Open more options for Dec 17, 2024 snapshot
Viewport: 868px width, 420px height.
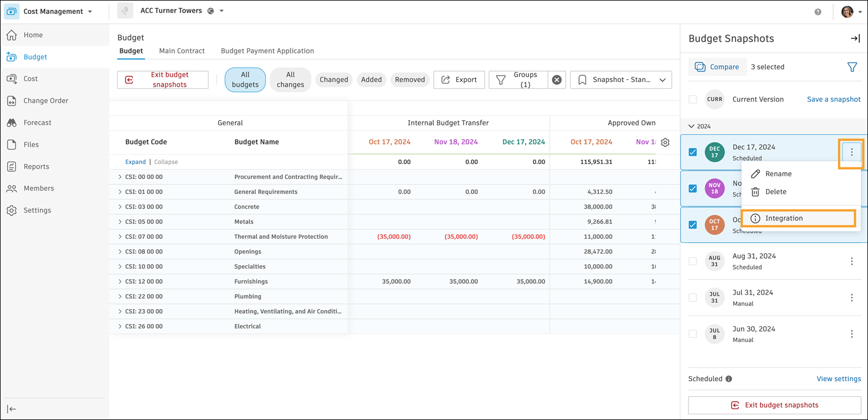pyautogui.click(x=852, y=153)
